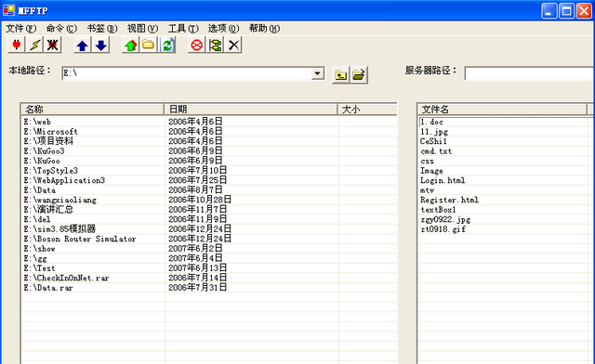The width and height of the screenshot is (595, 364).
Task: Select Login.html in the server file list
Action: pos(443,180)
